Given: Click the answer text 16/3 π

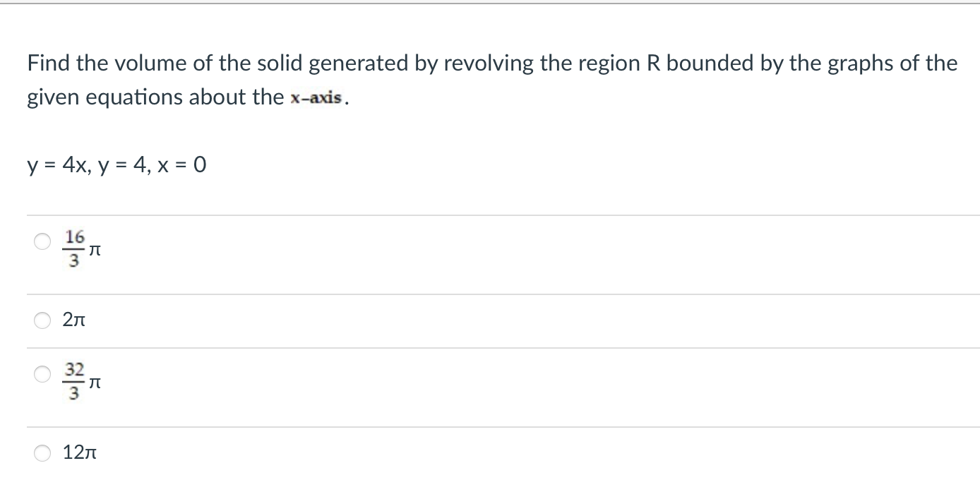Looking at the screenshot, I should point(82,247).
